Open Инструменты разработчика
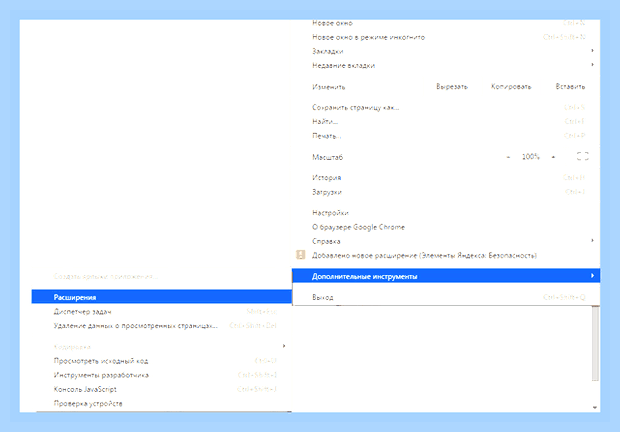620x432 pixels. coord(162,375)
